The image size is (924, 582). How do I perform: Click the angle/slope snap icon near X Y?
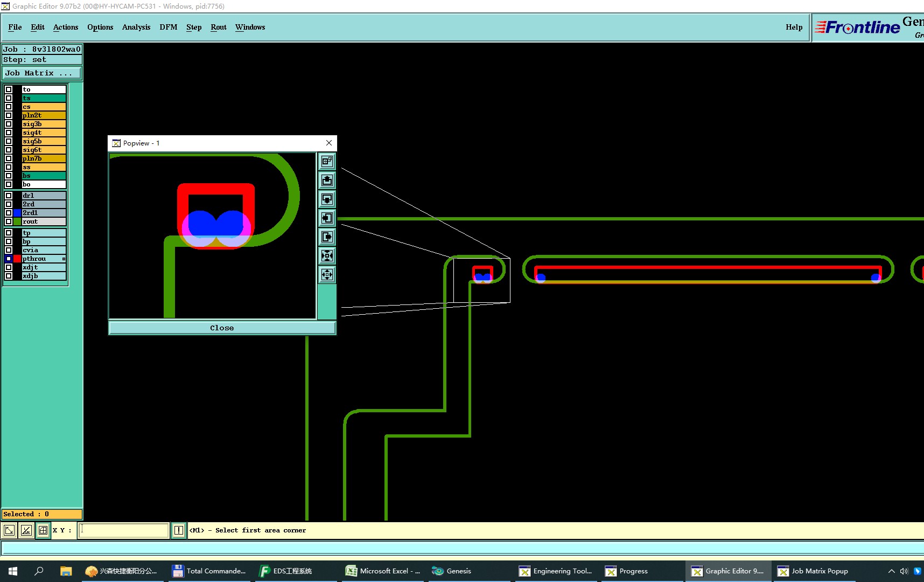pyautogui.click(x=26, y=530)
